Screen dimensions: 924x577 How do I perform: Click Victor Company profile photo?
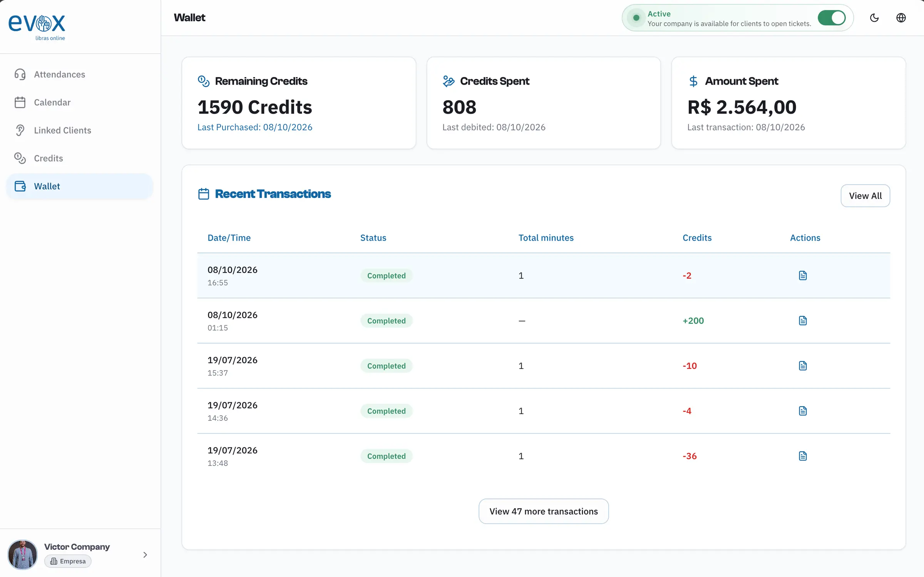click(x=23, y=555)
